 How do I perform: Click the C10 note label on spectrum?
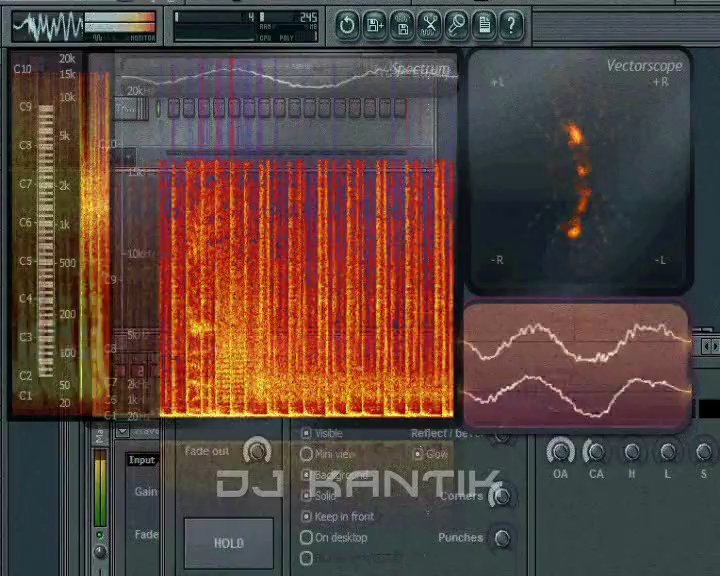click(x=22, y=69)
